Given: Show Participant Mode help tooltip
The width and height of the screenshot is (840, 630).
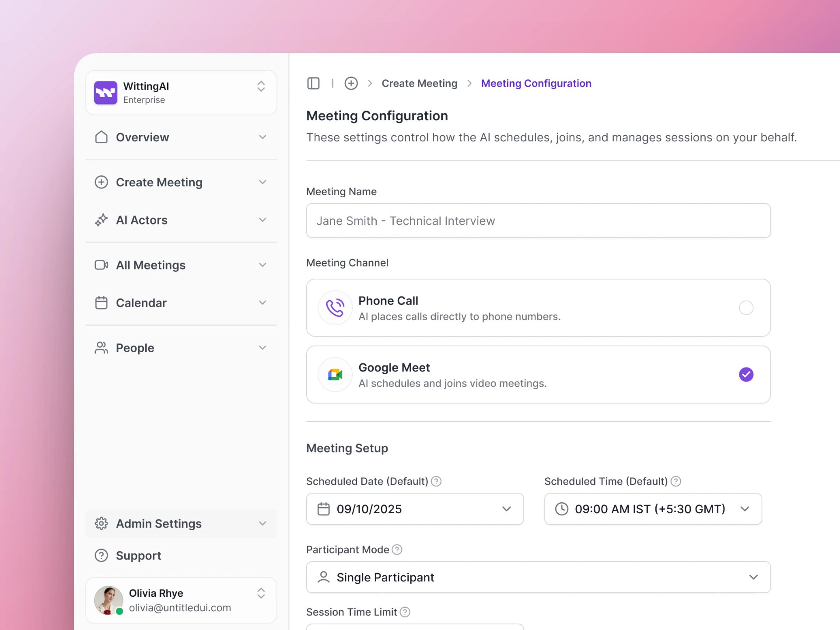Looking at the screenshot, I should [397, 549].
